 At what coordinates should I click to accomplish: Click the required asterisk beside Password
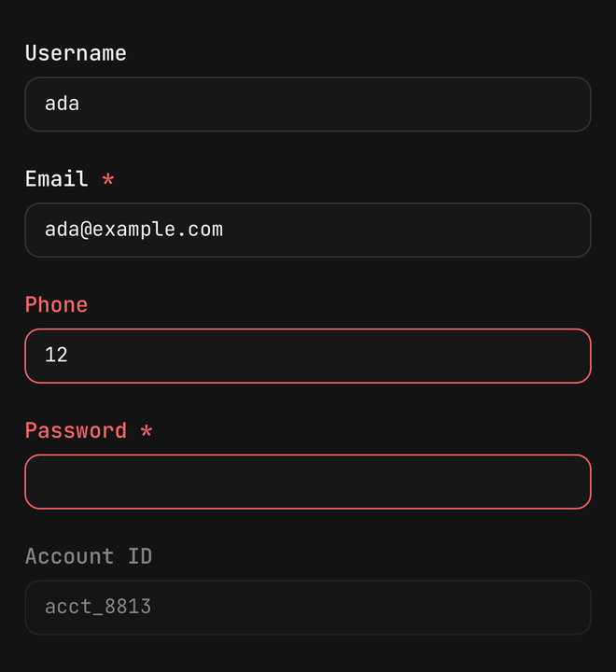coord(147,430)
